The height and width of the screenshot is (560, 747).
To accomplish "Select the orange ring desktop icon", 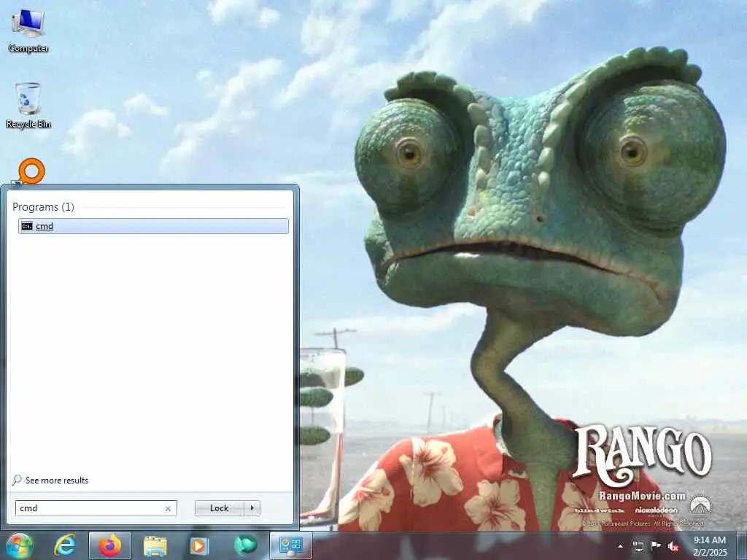I will pos(31,171).
